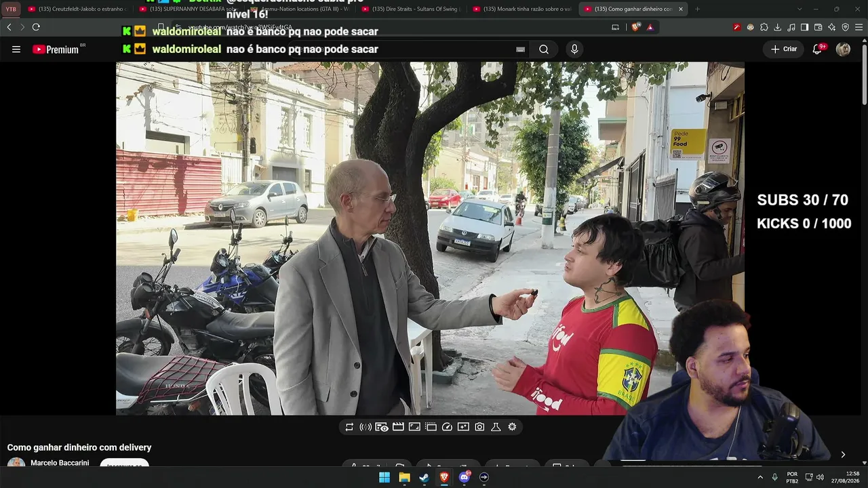This screenshot has width=868, height=488.
Task: Click the volume boost waves icon
Action: pyautogui.click(x=366, y=427)
